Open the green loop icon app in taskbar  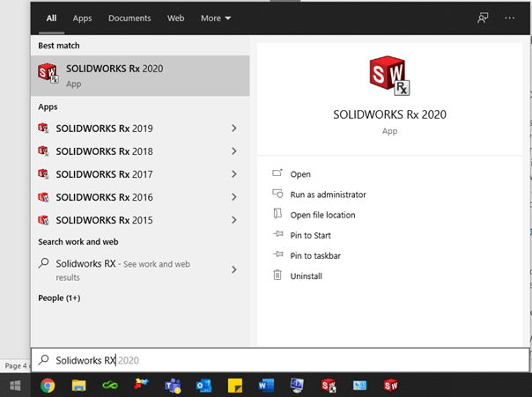pyautogui.click(x=110, y=386)
